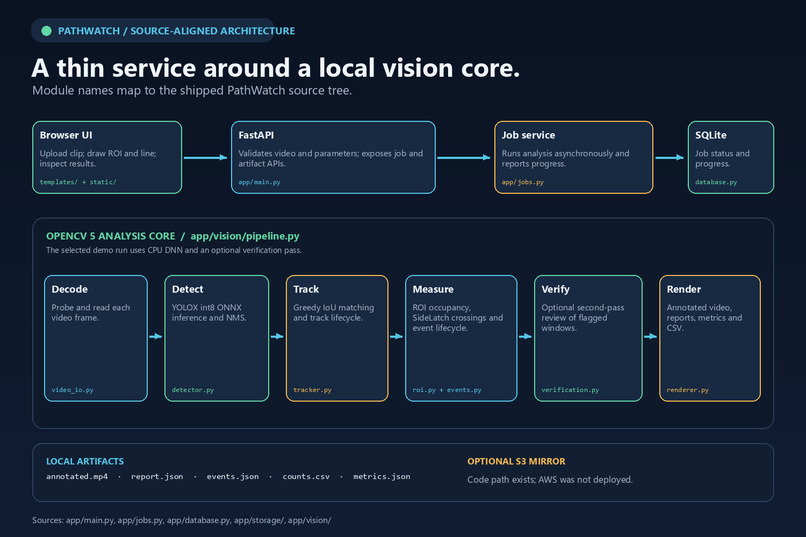Click the Sources footer line

pos(181,520)
